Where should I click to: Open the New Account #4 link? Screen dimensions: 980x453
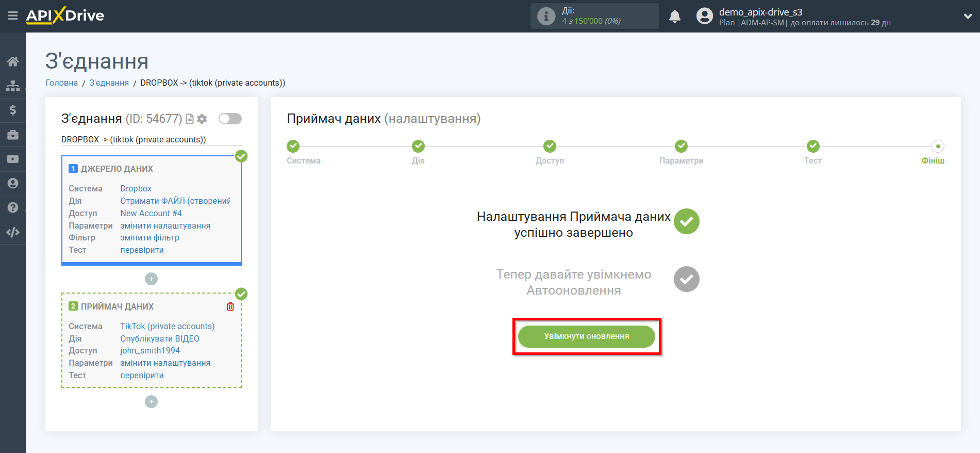151,214
